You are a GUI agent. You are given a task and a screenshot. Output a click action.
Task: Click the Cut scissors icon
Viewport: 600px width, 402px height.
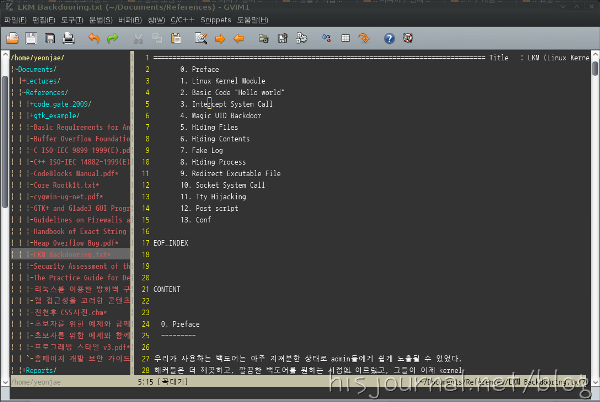click(138, 38)
